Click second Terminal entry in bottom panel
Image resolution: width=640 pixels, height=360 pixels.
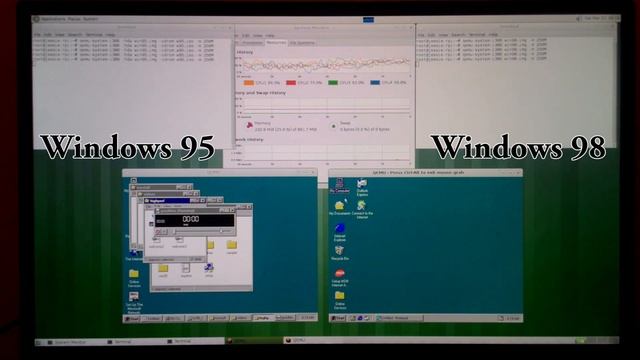click(x=195, y=342)
